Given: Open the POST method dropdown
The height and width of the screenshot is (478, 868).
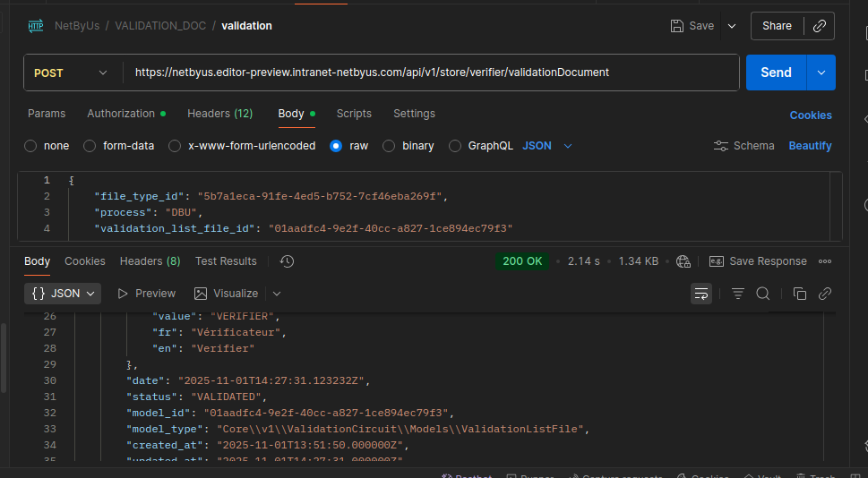Looking at the screenshot, I should tap(71, 73).
